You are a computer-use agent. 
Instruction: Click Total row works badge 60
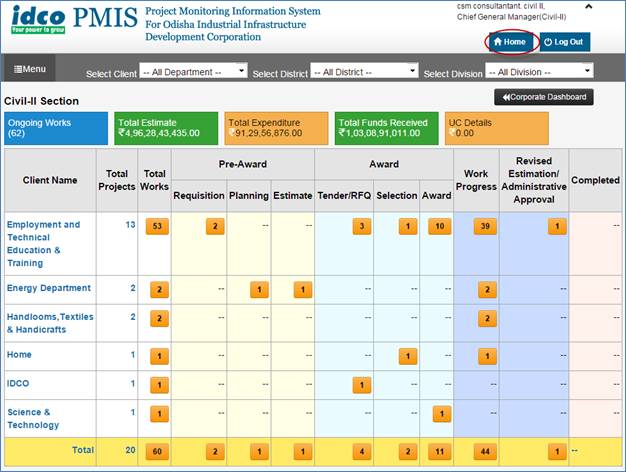(157, 452)
